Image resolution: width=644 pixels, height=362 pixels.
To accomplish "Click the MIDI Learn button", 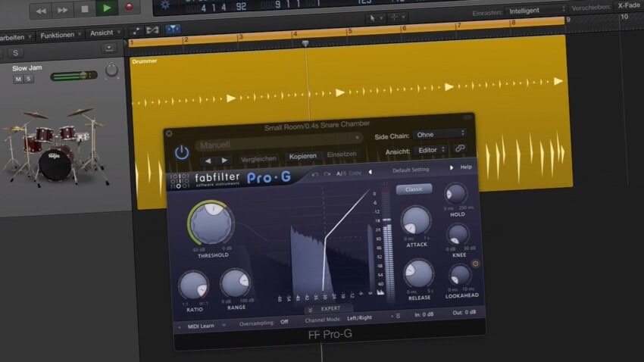I will click(201, 326).
